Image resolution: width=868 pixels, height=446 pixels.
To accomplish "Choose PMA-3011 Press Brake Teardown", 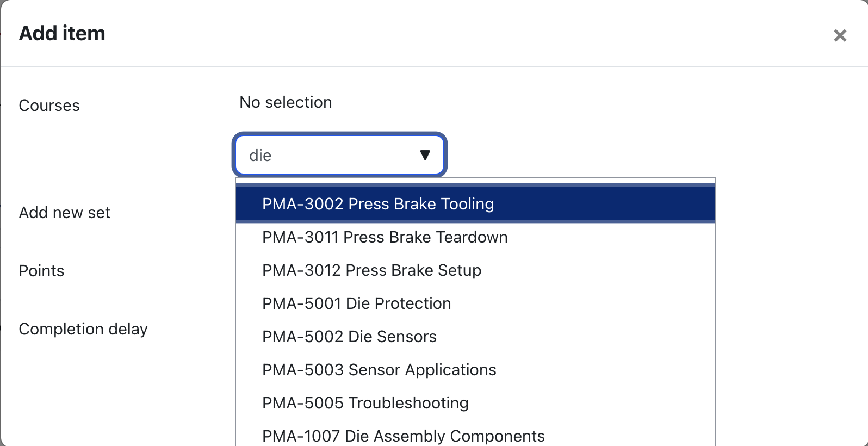I will tap(475, 237).
